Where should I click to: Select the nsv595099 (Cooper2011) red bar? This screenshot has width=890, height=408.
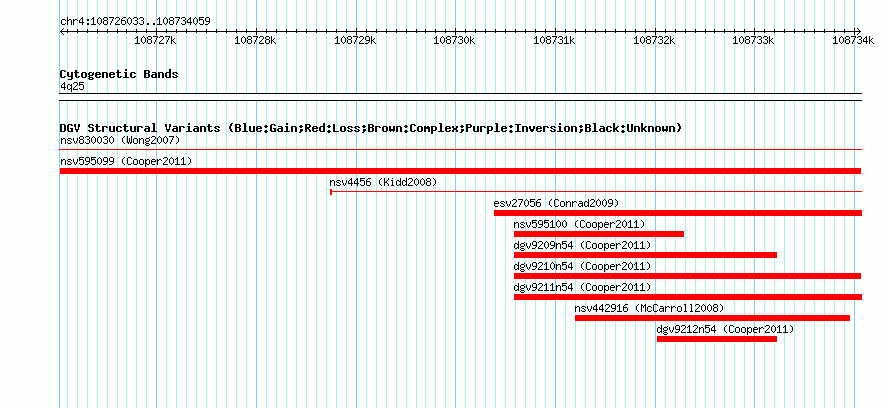click(460, 171)
